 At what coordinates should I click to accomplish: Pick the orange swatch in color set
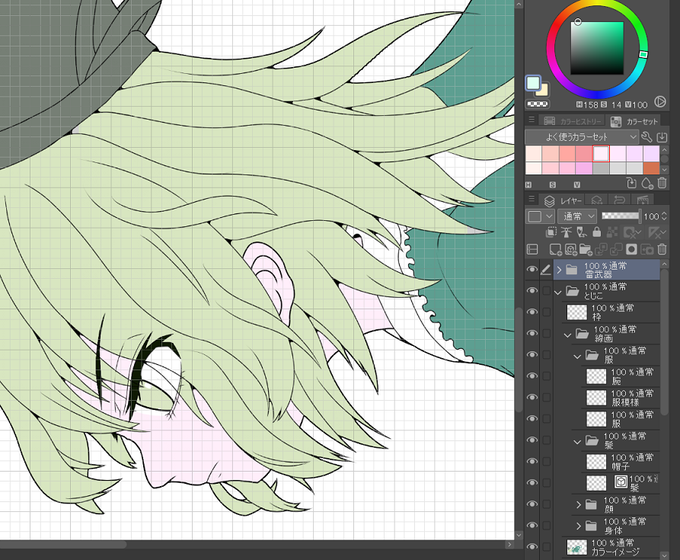[x=651, y=168]
